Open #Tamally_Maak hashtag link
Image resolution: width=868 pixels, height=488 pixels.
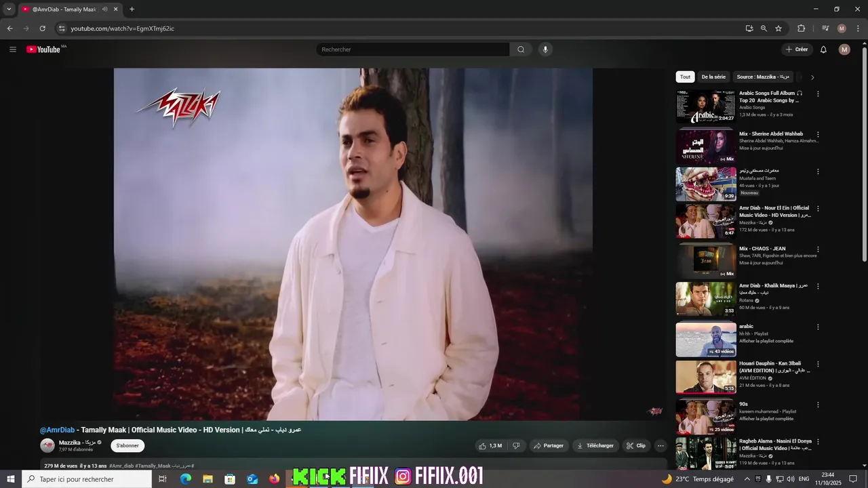click(153, 466)
